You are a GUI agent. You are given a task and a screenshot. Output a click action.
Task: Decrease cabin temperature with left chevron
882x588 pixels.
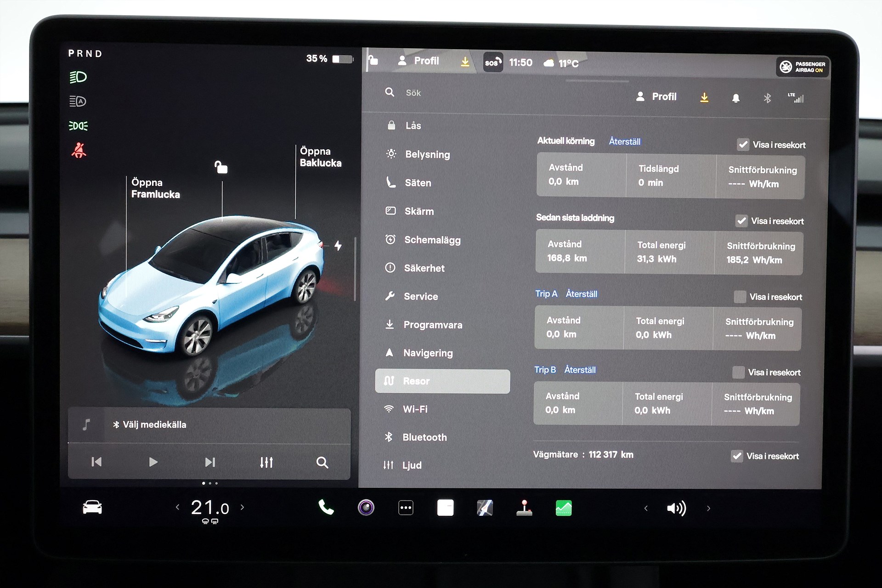pos(177,507)
